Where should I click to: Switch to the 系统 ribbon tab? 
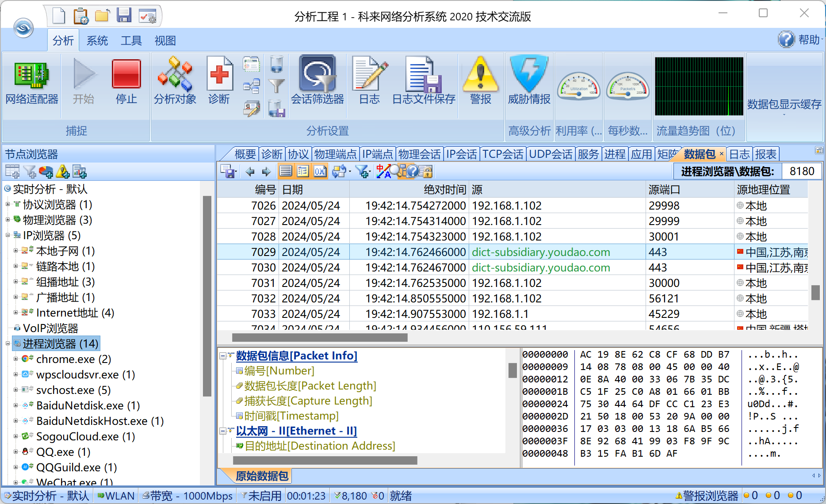(x=97, y=41)
